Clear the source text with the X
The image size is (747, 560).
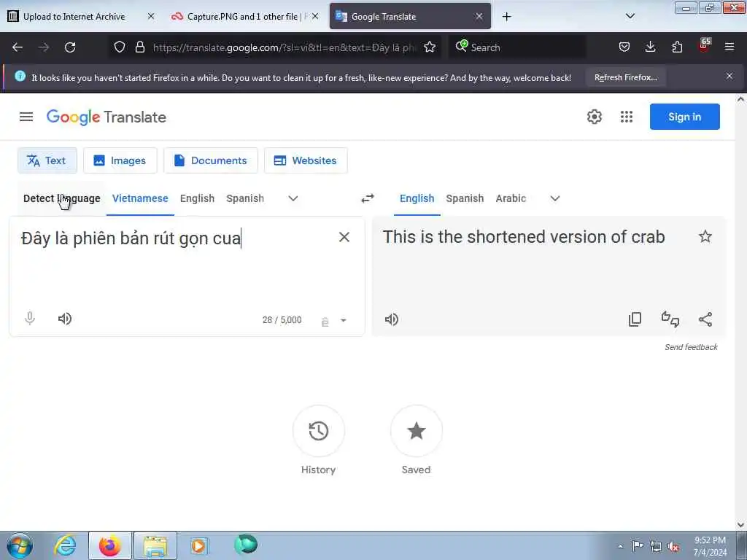coord(344,237)
